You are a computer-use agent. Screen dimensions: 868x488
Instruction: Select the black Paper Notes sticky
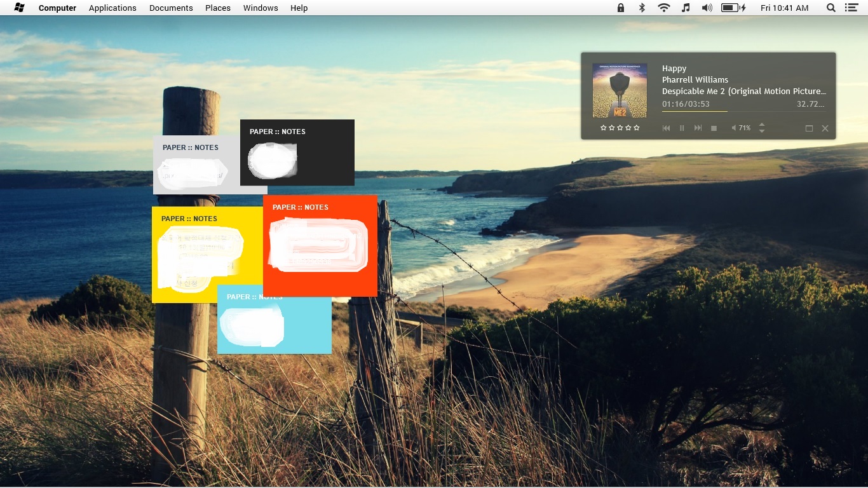tap(297, 152)
